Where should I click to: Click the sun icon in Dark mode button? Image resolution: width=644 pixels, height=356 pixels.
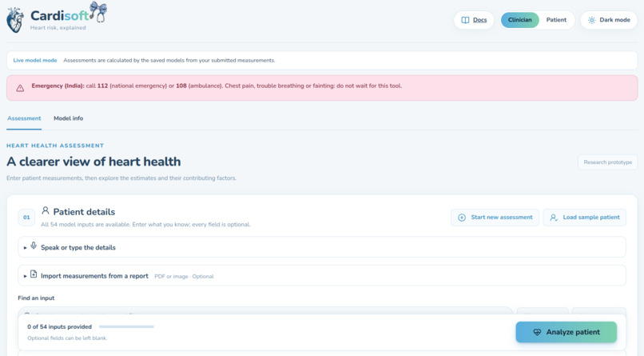(x=591, y=20)
